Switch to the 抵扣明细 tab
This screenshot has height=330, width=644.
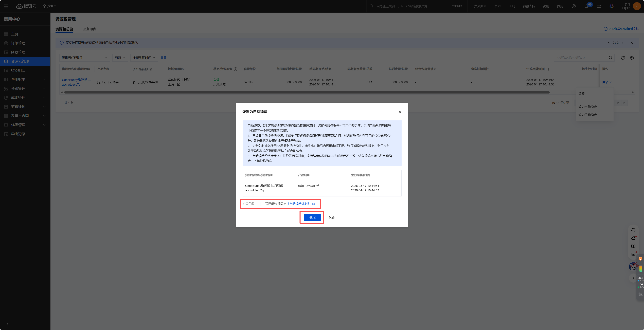90,29
